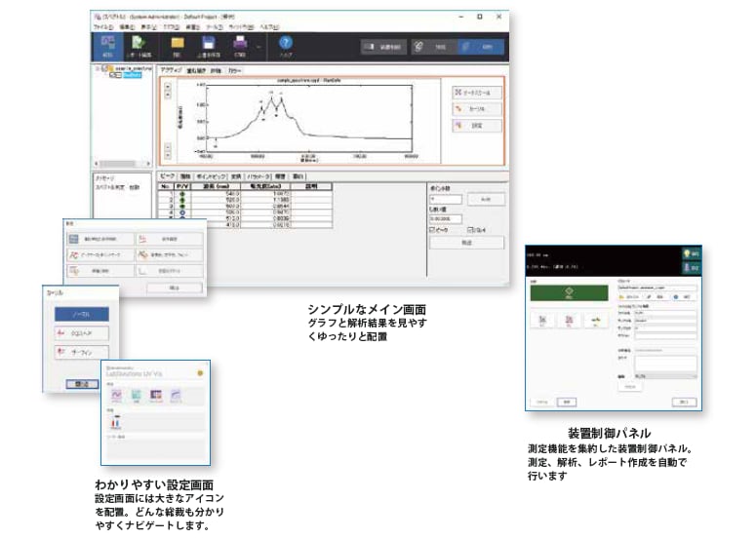Click the bottom-right close button in control panel
Viewport: 756px width, 539px height.
click(684, 402)
